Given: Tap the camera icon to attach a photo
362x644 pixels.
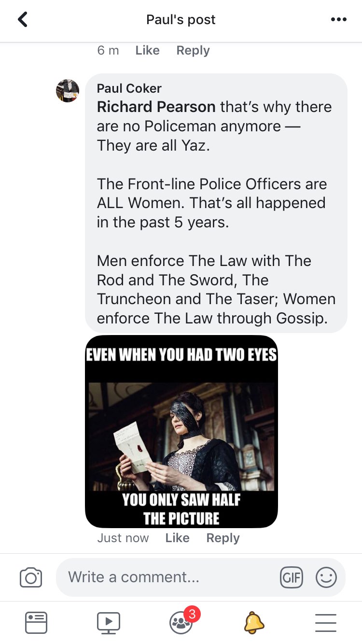Looking at the screenshot, I should click(31, 577).
